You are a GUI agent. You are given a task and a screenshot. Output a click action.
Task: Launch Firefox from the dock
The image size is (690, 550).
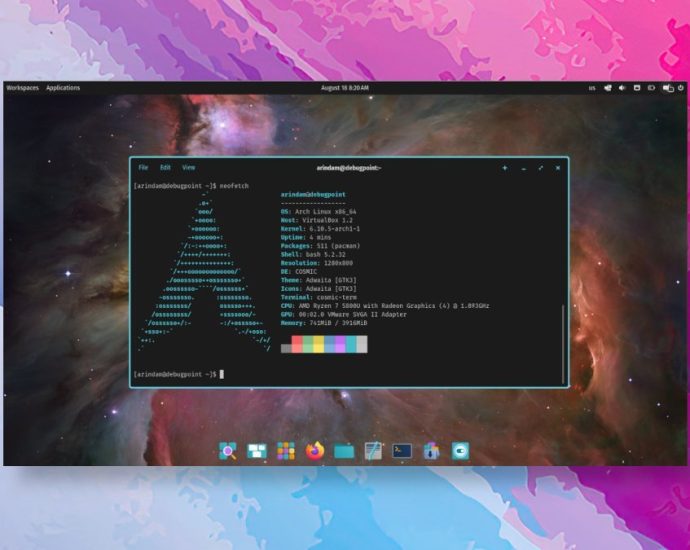315,451
